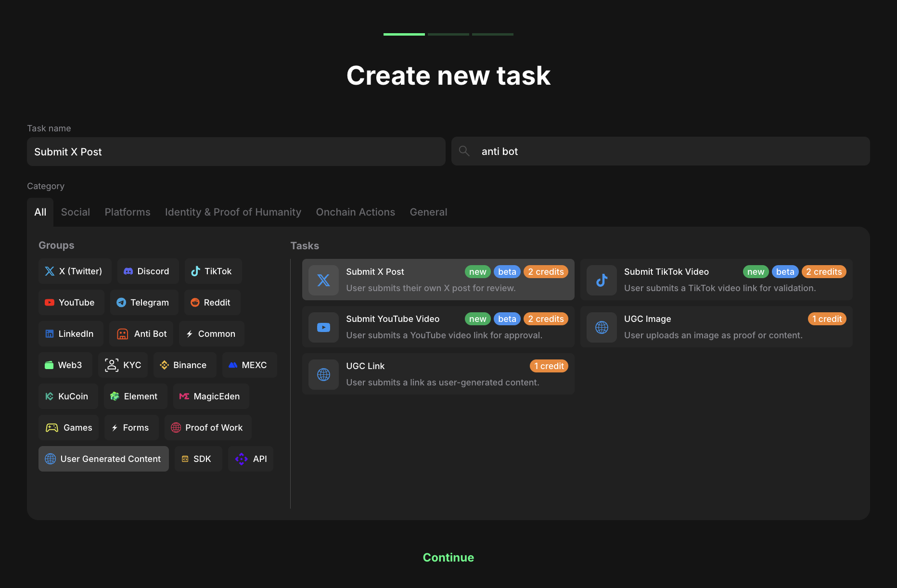Click the 2 credits badge on Submit TikTok Video
Image resolution: width=897 pixels, height=588 pixels.
pos(824,272)
